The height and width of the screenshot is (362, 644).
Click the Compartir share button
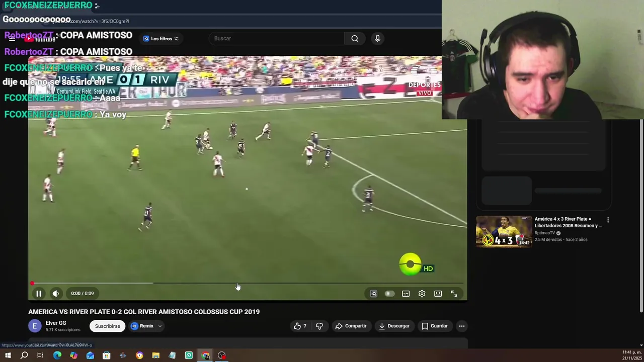click(x=351, y=326)
